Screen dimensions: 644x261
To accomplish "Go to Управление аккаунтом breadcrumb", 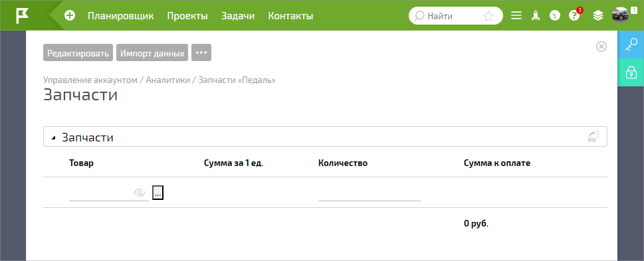I will [x=90, y=80].
